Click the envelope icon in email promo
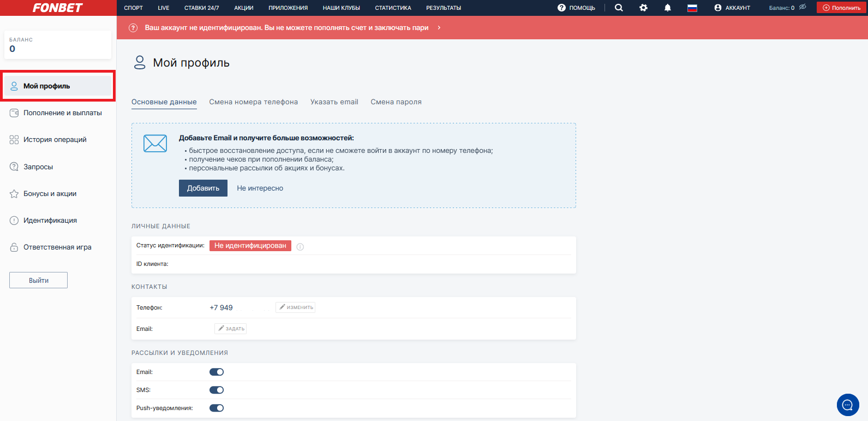868x421 pixels. tap(155, 144)
